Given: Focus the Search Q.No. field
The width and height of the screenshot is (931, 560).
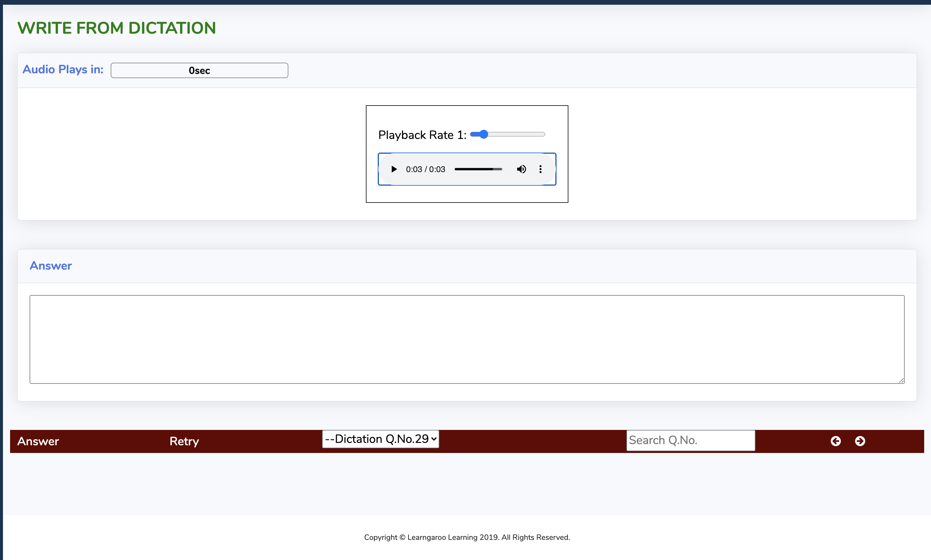Looking at the screenshot, I should (690, 440).
